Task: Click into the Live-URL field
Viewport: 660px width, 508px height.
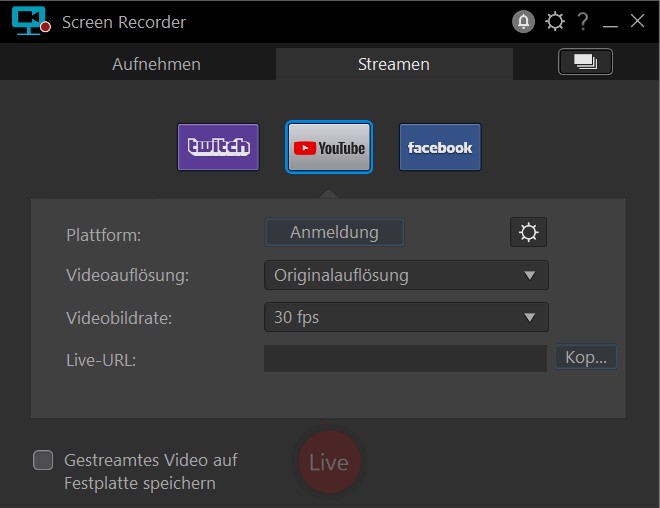Action: [405, 359]
